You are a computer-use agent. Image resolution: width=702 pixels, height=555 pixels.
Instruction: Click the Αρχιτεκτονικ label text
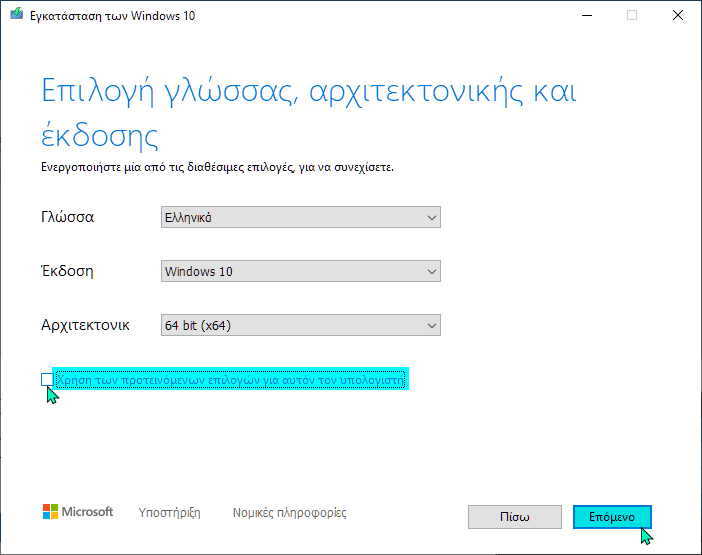(x=85, y=325)
